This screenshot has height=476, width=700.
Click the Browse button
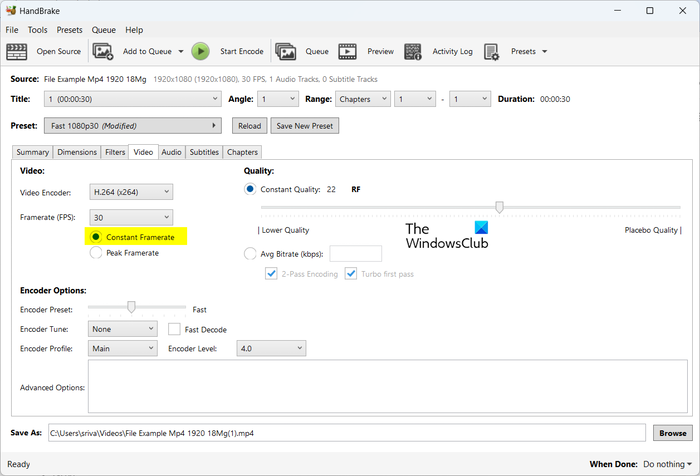(673, 433)
